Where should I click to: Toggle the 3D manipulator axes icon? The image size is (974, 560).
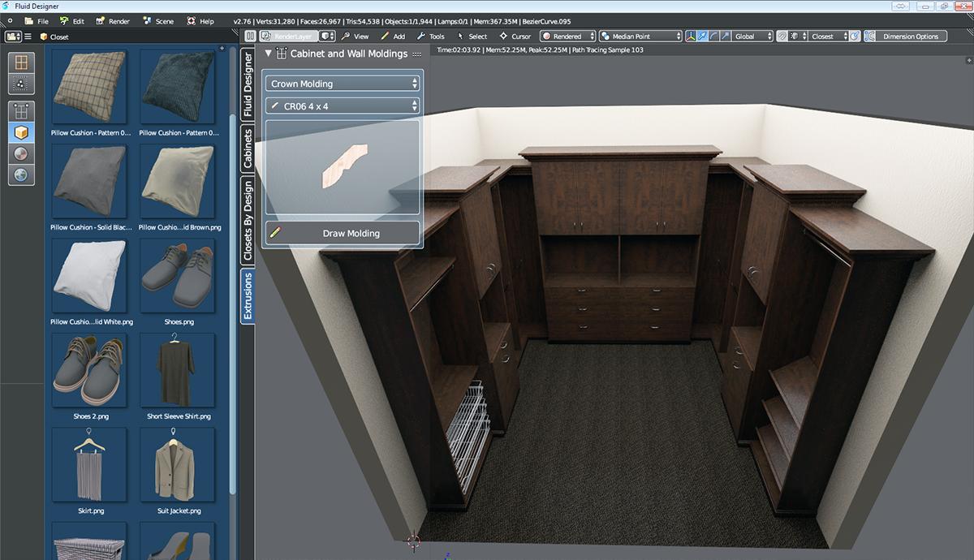click(x=692, y=37)
